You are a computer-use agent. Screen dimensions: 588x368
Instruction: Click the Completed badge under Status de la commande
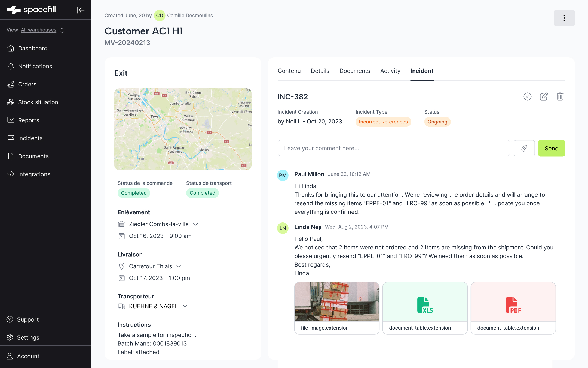tap(134, 193)
